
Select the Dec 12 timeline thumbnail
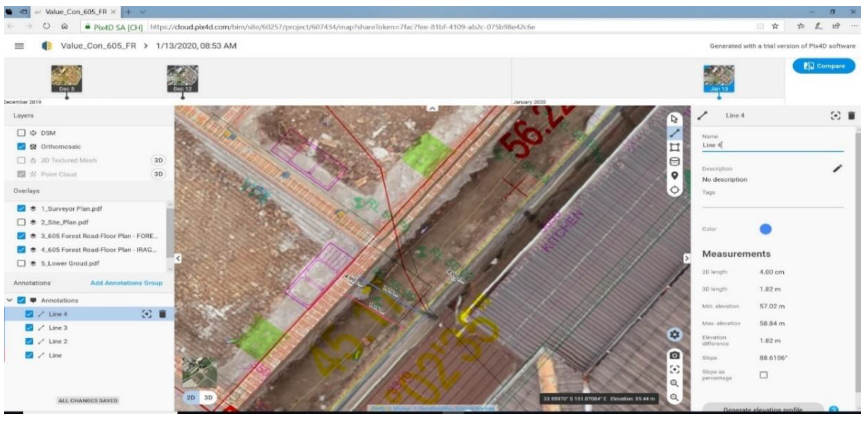[x=183, y=78]
